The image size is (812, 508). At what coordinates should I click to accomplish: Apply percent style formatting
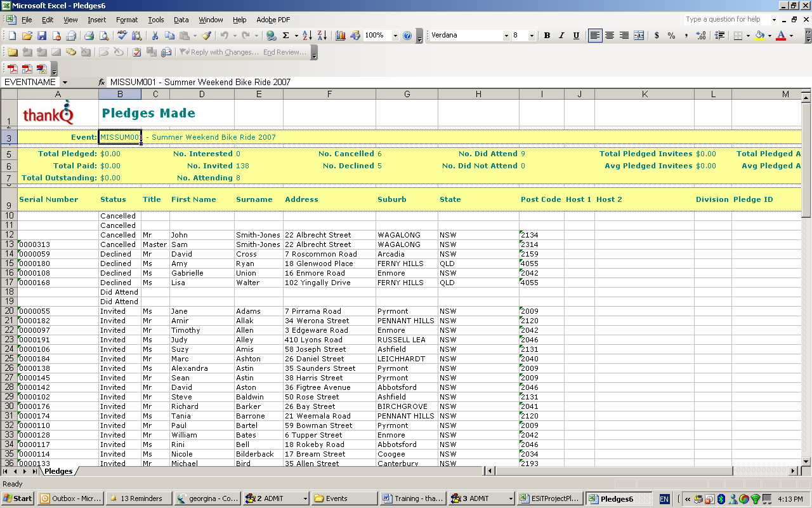tap(671, 36)
